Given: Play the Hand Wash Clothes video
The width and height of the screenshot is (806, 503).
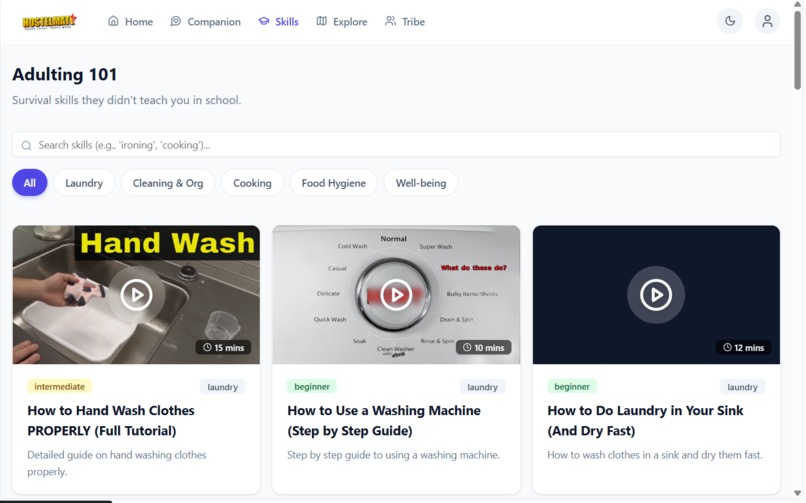Looking at the screenshot, I should coord(136,295).
